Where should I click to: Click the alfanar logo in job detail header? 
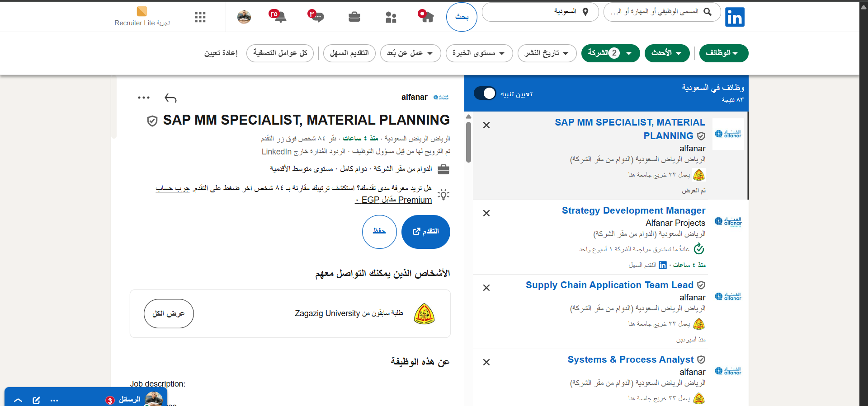[441, 97]
